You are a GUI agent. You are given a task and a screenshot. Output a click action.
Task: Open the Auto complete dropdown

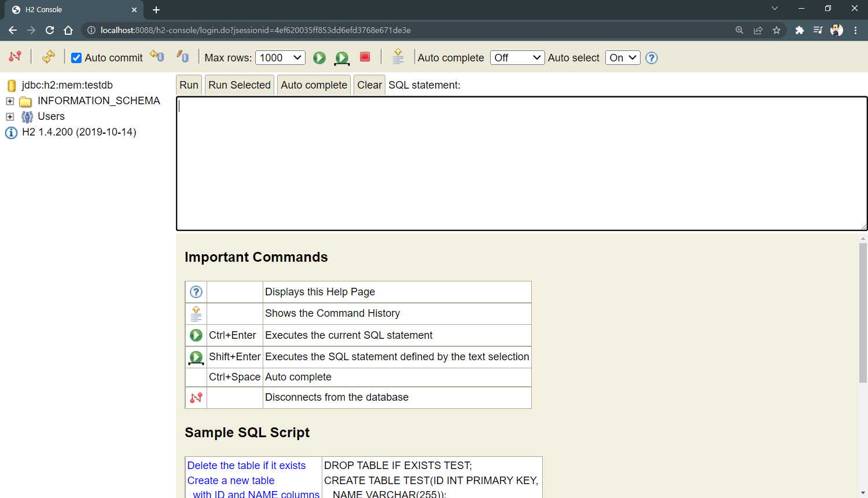coord(517,58)
